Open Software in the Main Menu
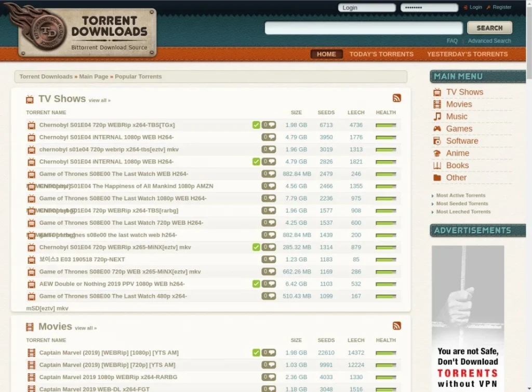 coord(462,141)
